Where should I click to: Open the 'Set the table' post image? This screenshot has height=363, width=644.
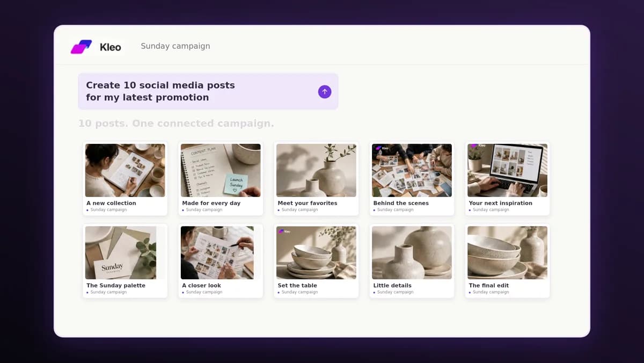316,252
